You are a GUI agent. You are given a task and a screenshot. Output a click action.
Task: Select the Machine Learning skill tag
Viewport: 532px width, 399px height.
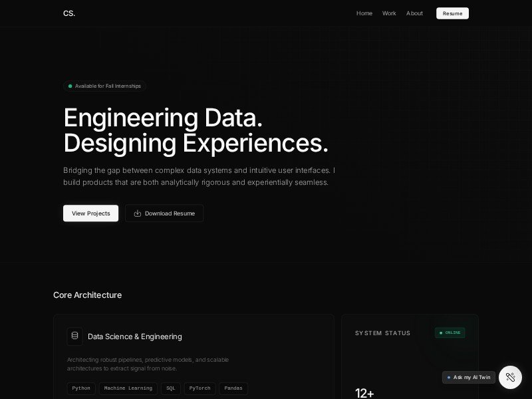click(128, 388)
